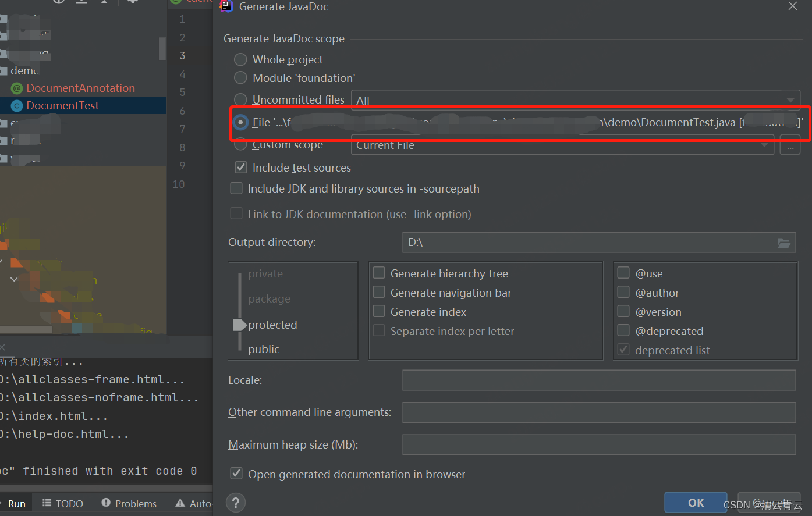Browse for output directory folder icon
Screen dimensions: 812x516
click(784, 243)
